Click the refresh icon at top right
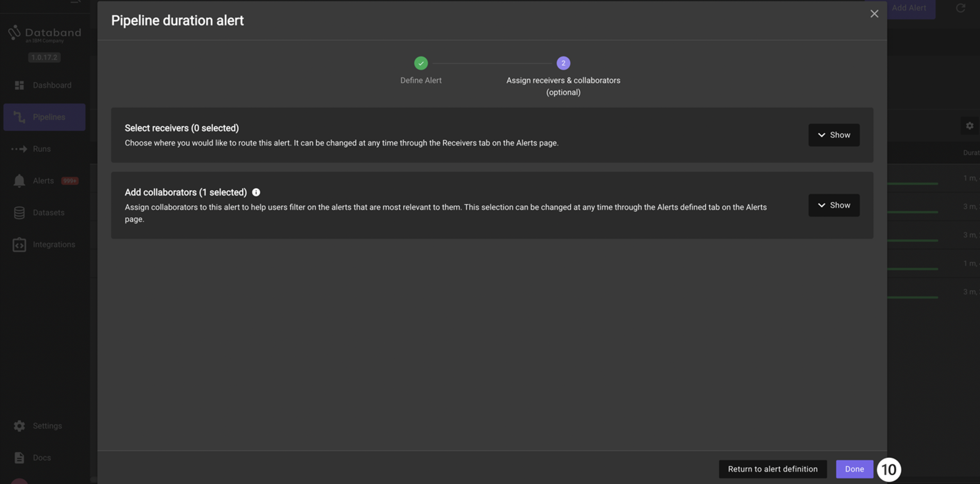 click(x=960, y=8)
